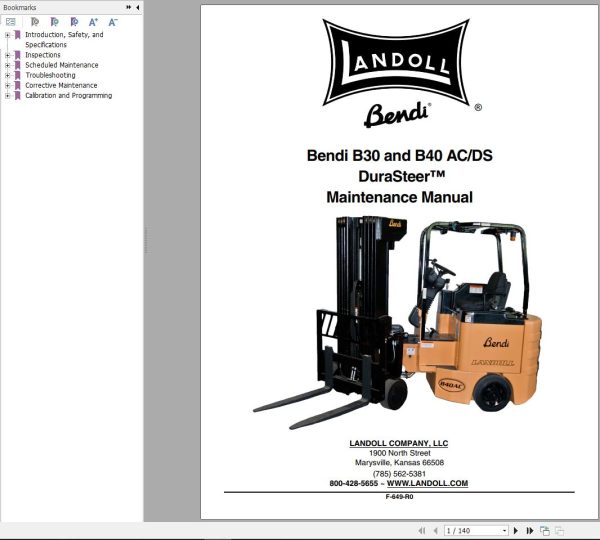
Task: Click the LANDOLL COMPANY, LLC heading
Action: pos(399,443)
